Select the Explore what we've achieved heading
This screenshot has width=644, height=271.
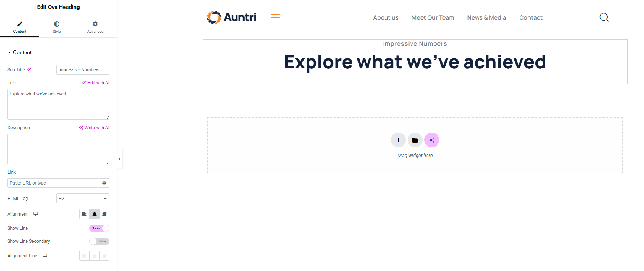(x=415, y=62)
